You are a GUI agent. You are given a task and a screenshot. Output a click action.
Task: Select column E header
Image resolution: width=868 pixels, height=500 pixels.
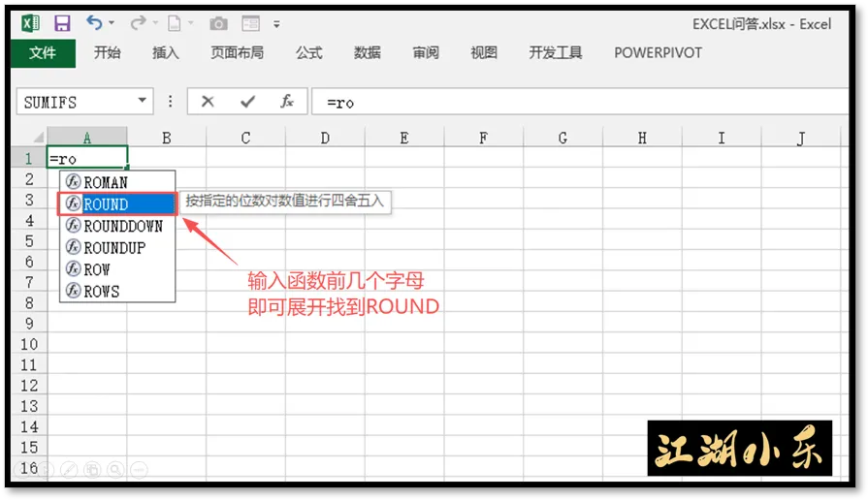[x=404, y=138]
